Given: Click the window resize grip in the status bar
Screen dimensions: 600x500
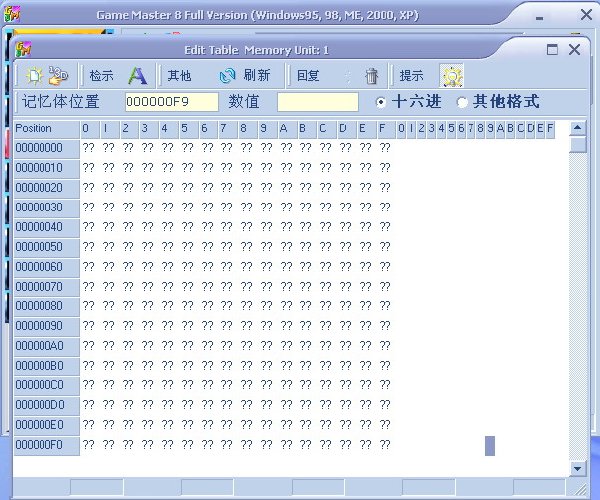Looking at the screenshot, I should click(x=580, y=489).
